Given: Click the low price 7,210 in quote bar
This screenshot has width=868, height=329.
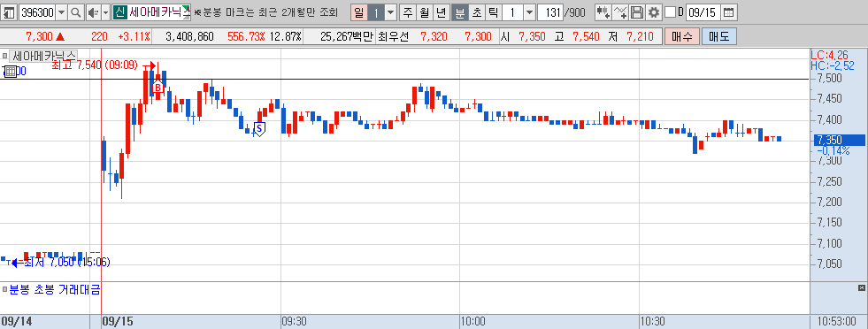Looking at the screenshot, I should 641,37.
